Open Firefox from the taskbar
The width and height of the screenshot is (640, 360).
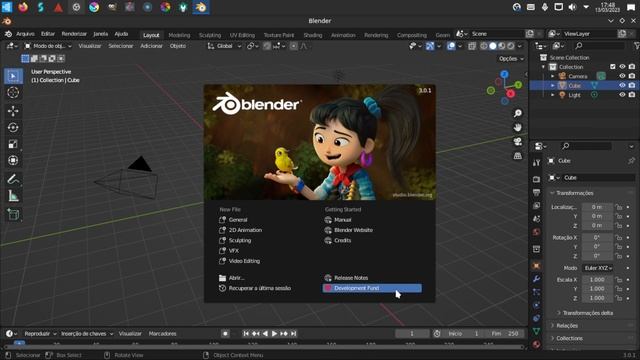click(23, 7)
